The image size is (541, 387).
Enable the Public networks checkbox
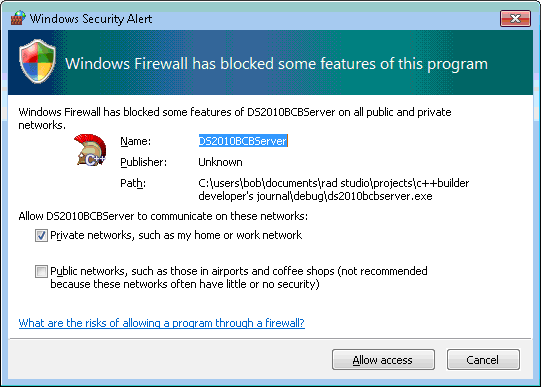41,271
